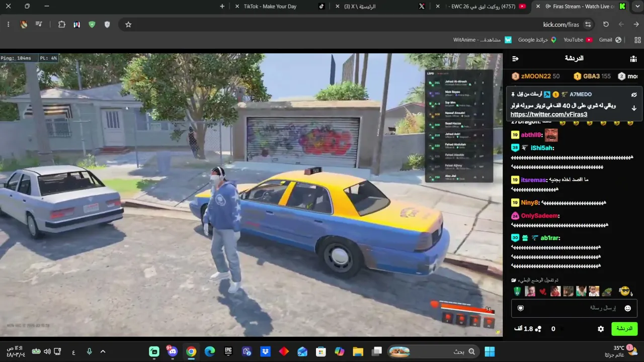
Task: Open chat settings gear
Action: pos(601,329)
